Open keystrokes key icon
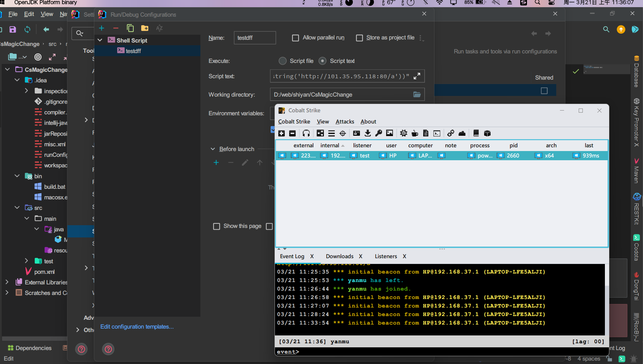The image size is (643, 364). [379, 133]
